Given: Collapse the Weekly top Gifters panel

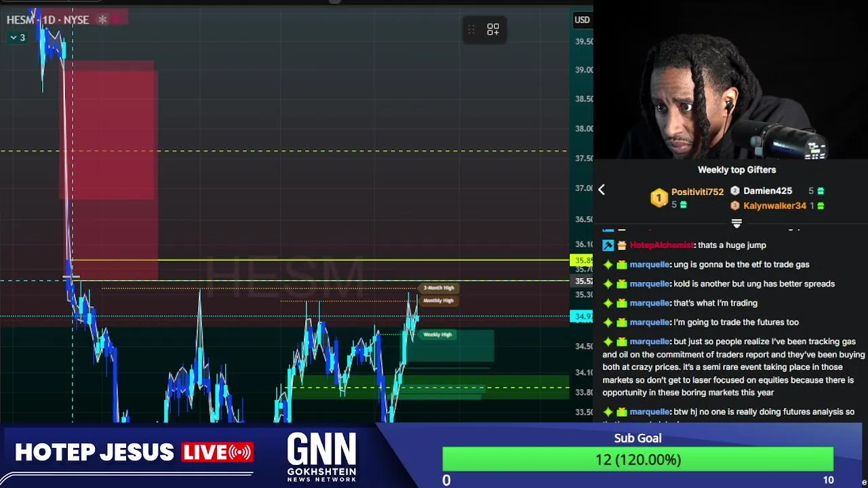Looking at the screenshot, I should [x=736, y=222].
